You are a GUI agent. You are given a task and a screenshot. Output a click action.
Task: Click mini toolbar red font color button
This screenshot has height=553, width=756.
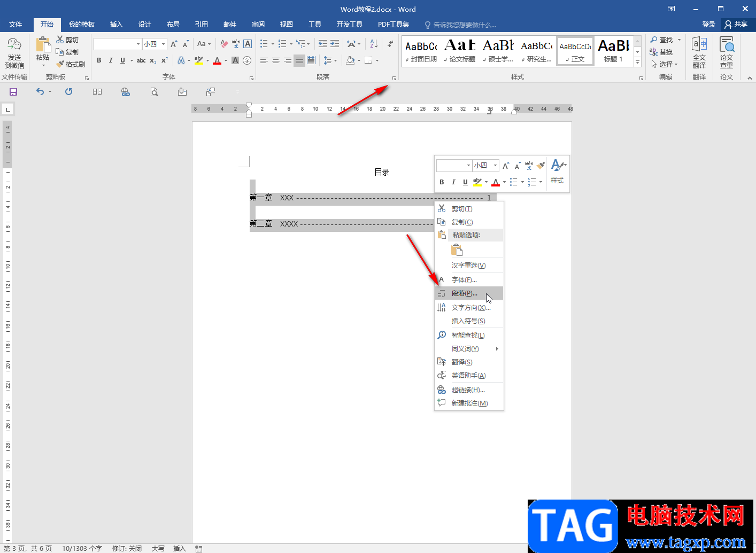click(496, 182)
